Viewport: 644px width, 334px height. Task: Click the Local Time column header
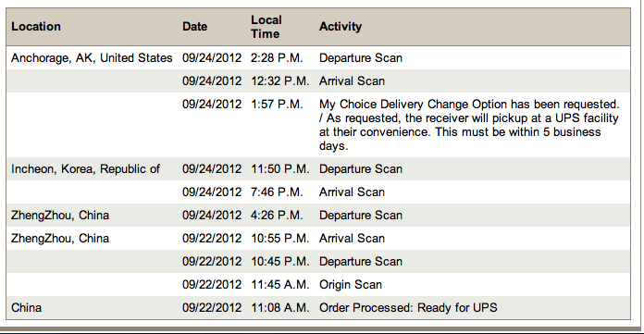[x=266, y=27]
